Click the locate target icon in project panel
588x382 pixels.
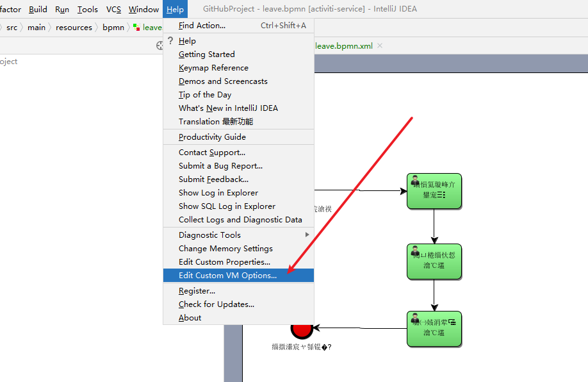pyautogui.click(x=159, y=46)
